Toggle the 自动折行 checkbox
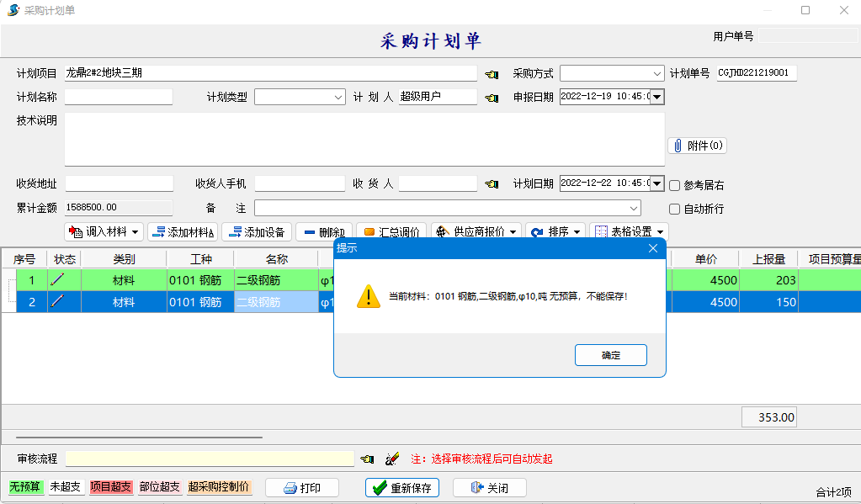The image size is (861, 504). coord(674,209)
